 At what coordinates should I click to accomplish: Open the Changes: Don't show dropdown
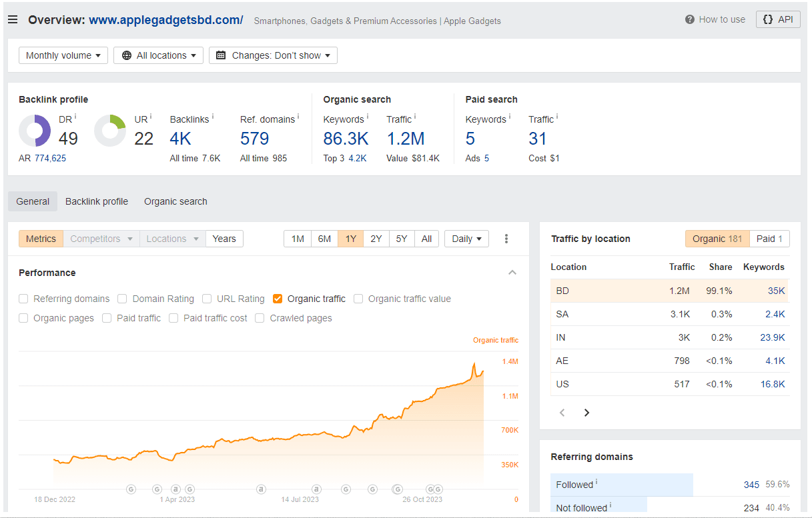click(273, 55)
